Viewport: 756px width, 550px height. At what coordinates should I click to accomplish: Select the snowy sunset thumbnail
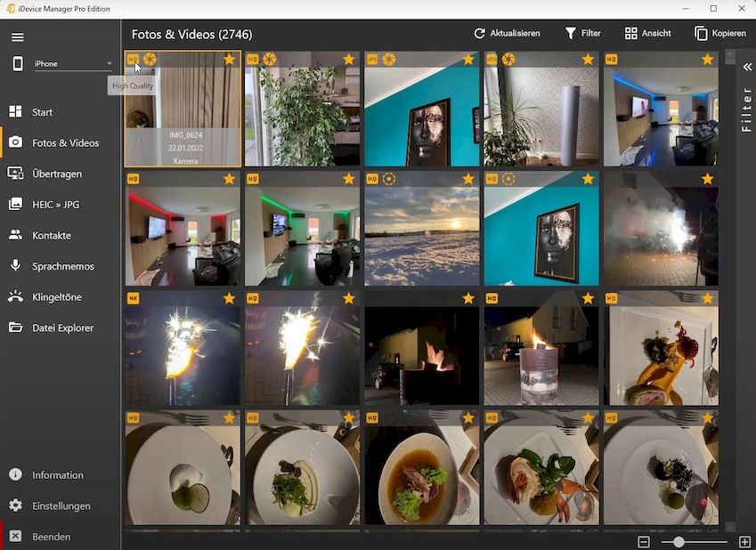(x=422, y=228)
